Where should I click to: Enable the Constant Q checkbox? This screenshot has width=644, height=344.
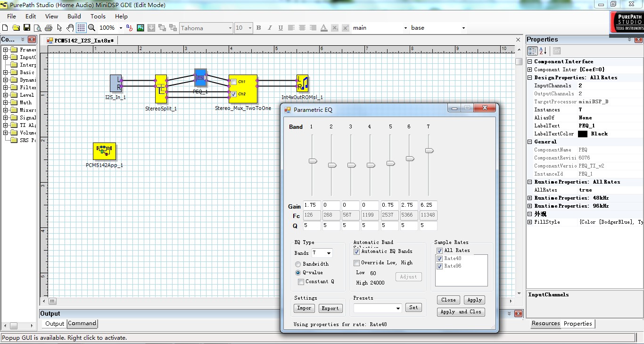[301, 282]
